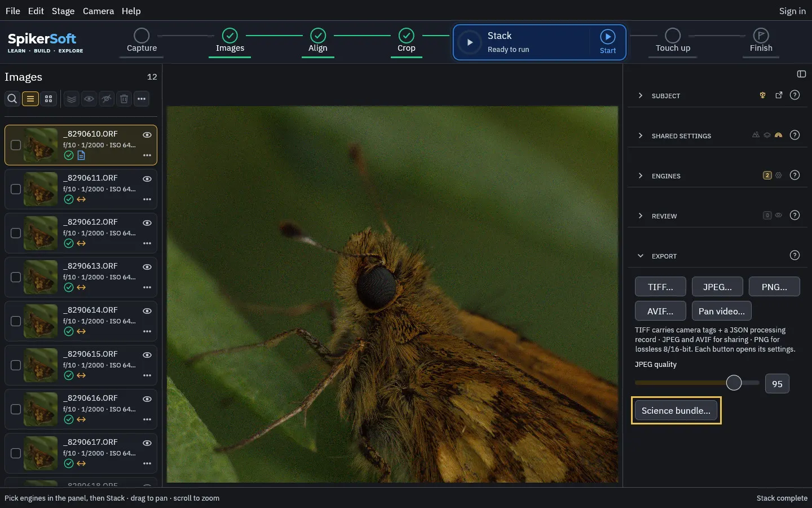Open help for Shared Settings

(x=795, y=135)
